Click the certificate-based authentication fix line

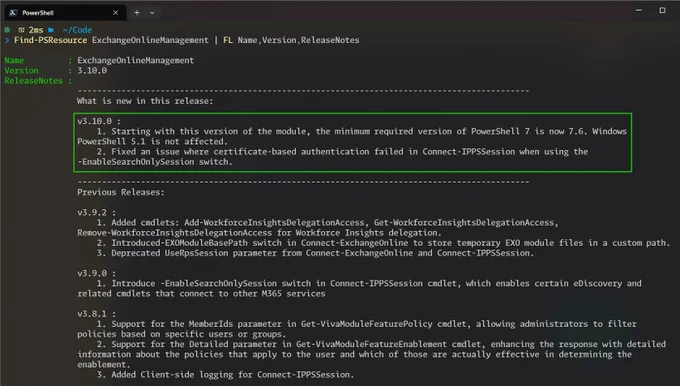coord(342,151)
